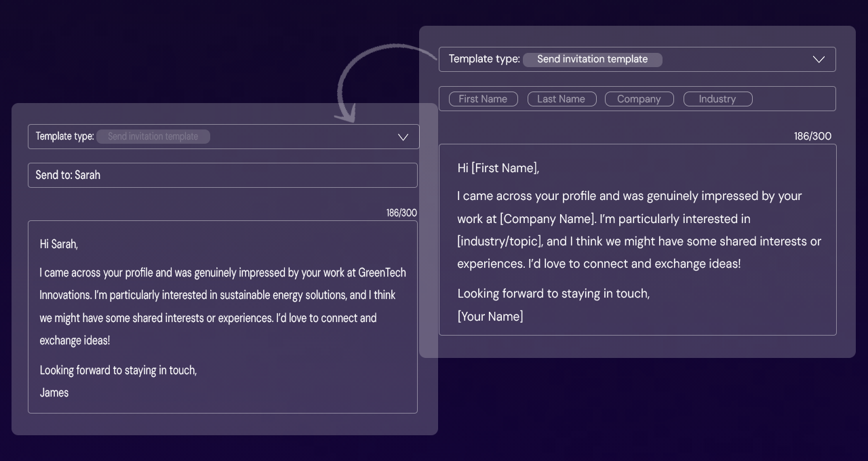Expand the left panel's template chevron arrow

(x=403, y=136)
